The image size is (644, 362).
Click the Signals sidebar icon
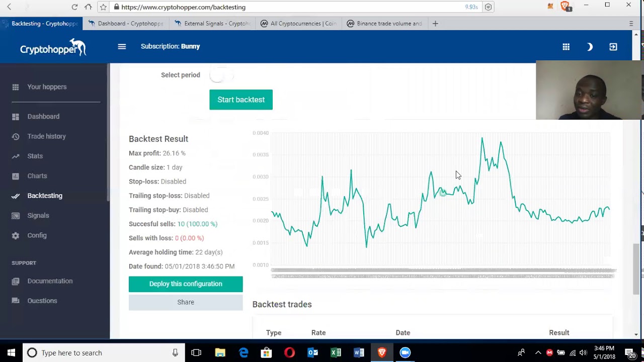point(16,216)
